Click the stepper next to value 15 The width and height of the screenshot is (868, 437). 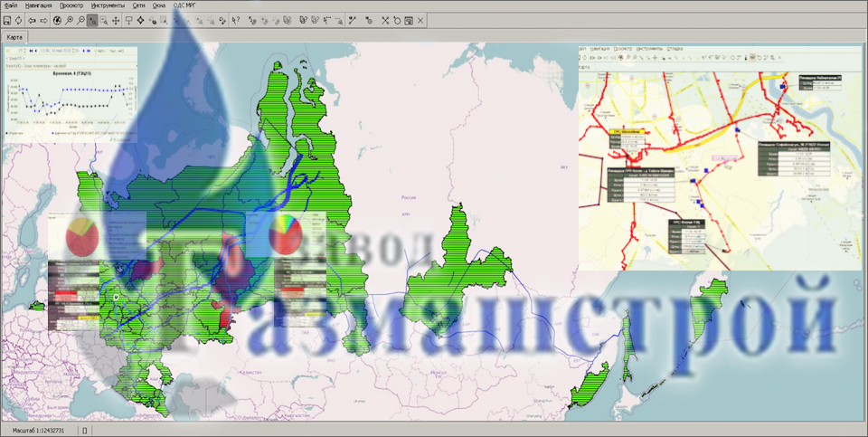point(25,51)
